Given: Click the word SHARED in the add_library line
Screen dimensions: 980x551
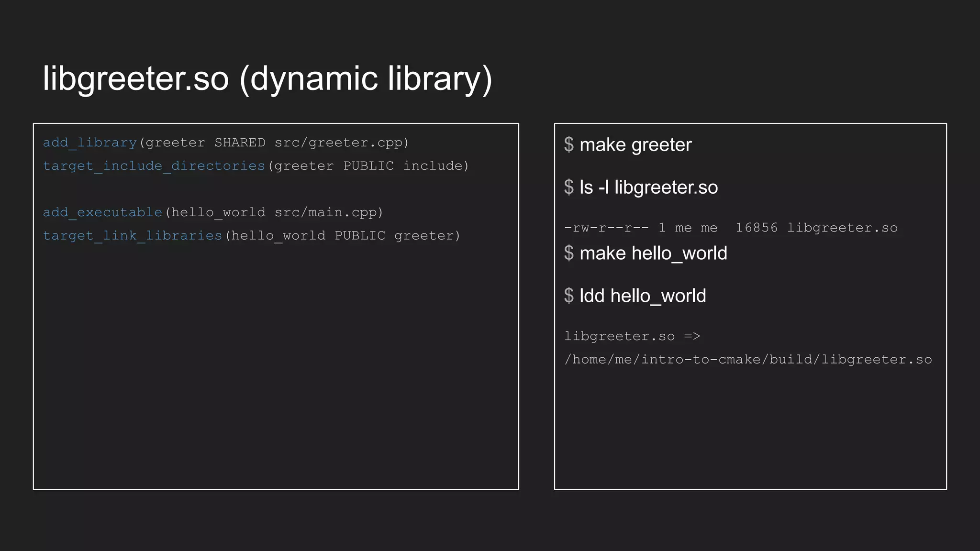Looking at the screenshot, I should pos(239,143).
